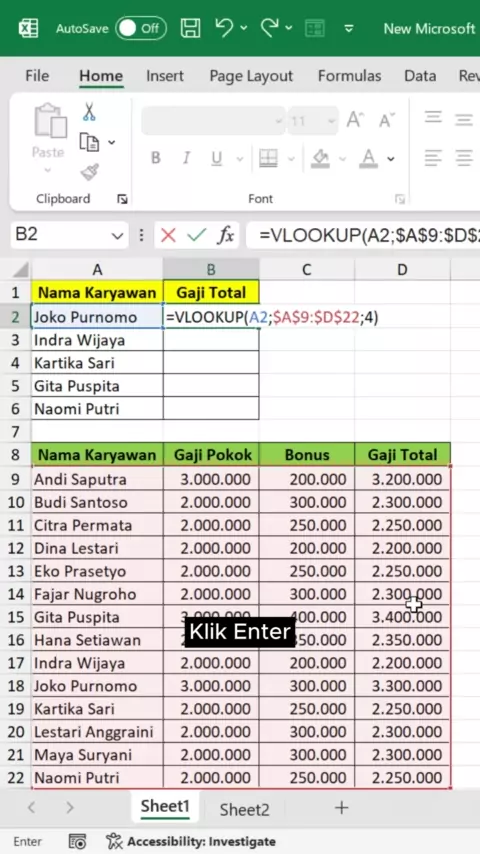
Task: Click the Undo arrow icon
Action: (224, 27)
